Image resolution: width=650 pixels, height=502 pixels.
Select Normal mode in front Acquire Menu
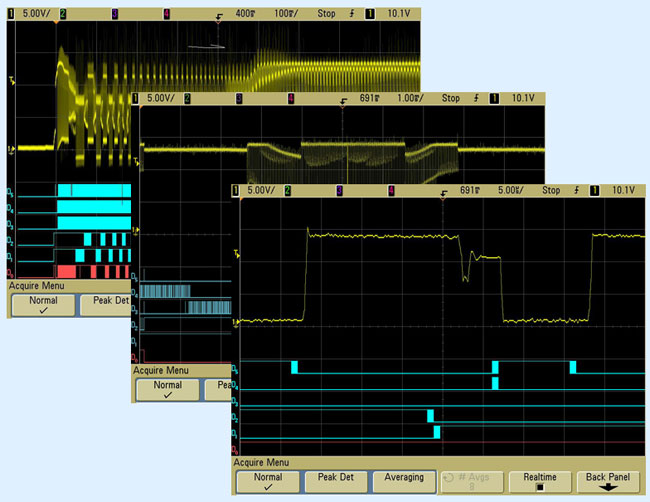[x=268, y=481]
